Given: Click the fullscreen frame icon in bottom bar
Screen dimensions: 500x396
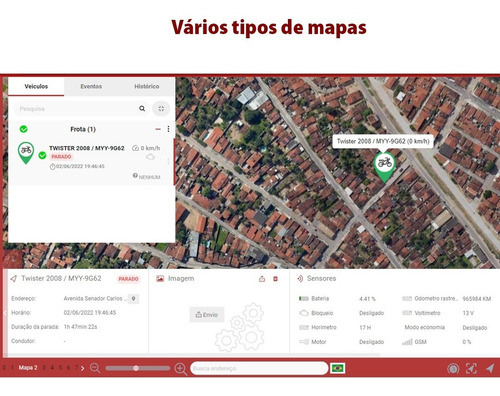Looking at the screenshot, I should [471, 368].
